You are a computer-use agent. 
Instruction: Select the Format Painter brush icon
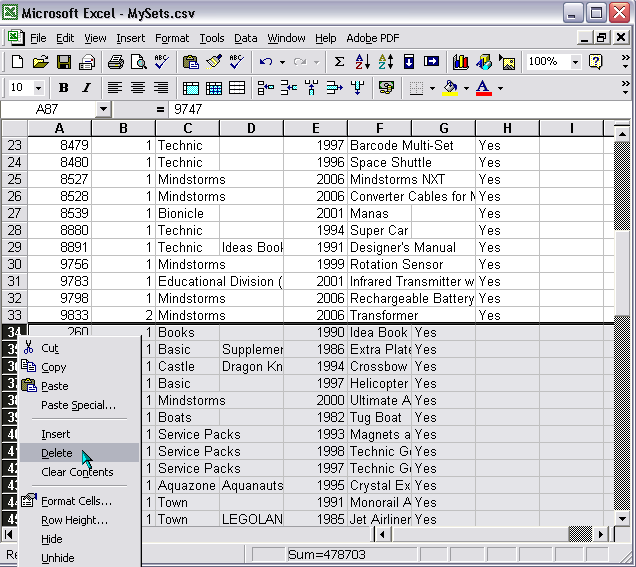214,62
